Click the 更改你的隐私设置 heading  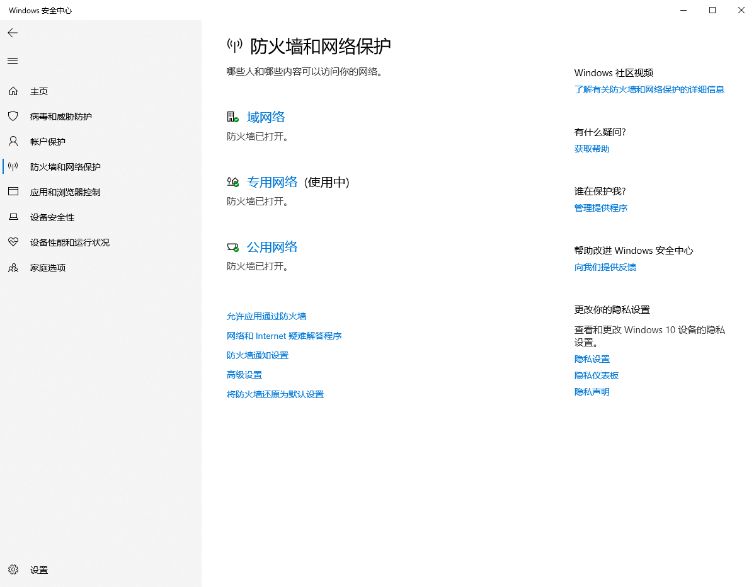pos(612,310)
